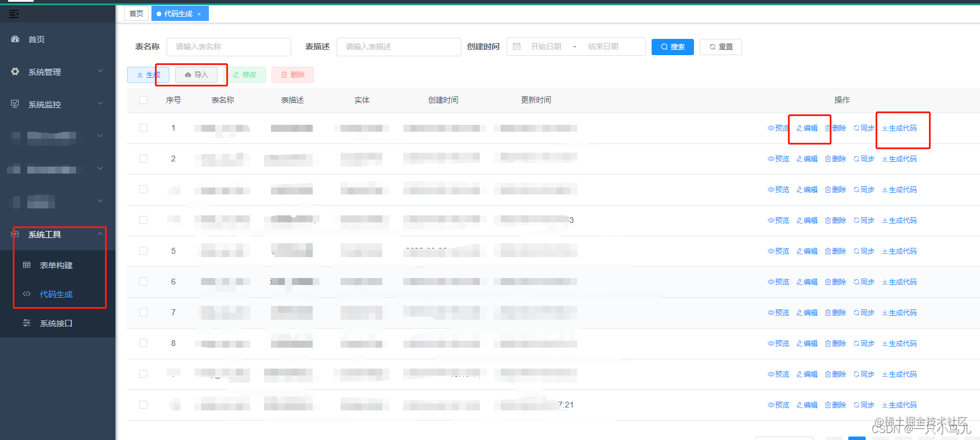Check the checkbox for row 5
The height and width of the screenshot is (440, 980).
pyautogui.click(x=143, y=251)
